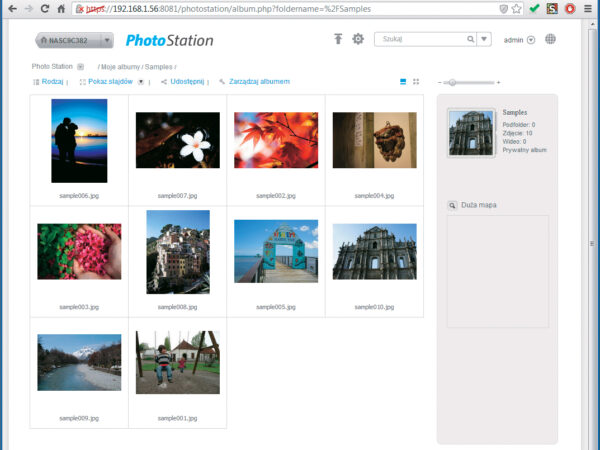Open the Chrome hamburger menu
This screenshot has height=450, width=600.
click(588, 8)
